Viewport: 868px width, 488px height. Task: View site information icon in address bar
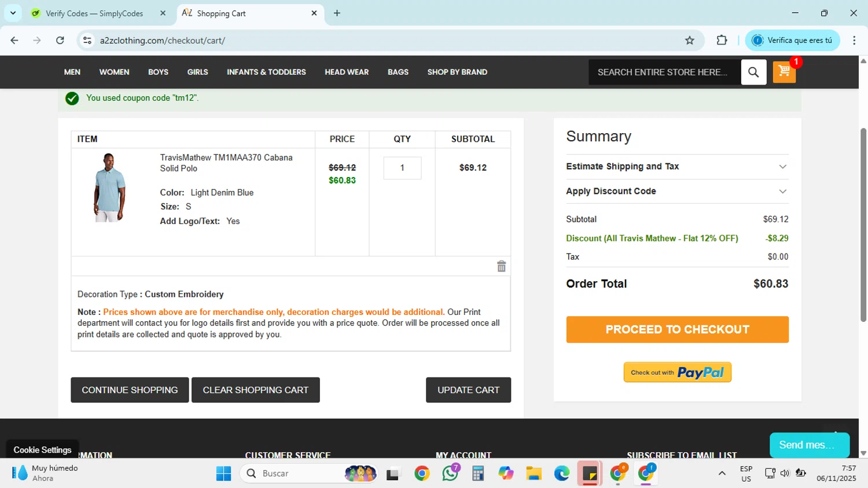(87, 41)
